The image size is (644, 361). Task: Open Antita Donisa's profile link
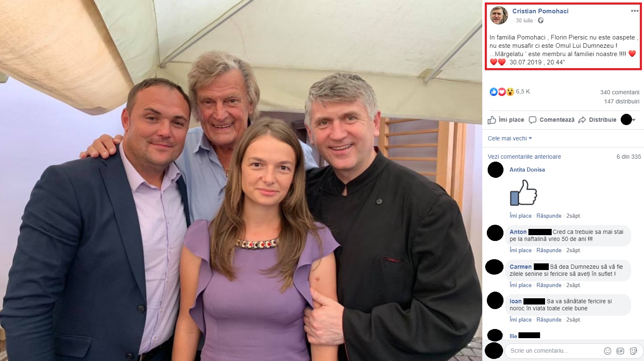(527, 169)
